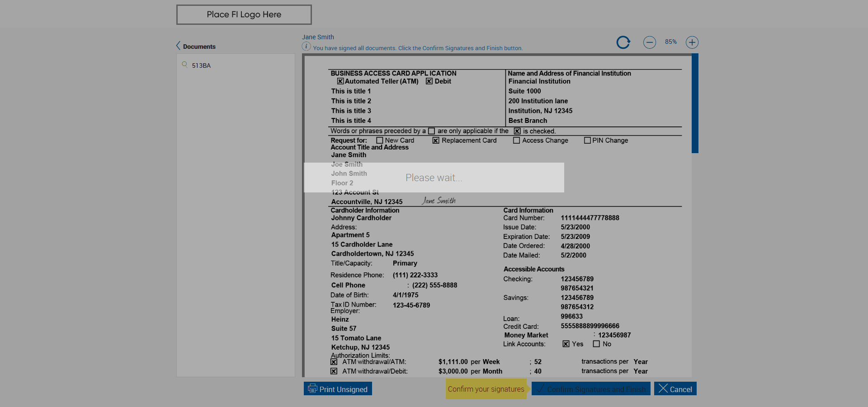
Task: Click the info icon beside signed message
Action: point(306,47)
